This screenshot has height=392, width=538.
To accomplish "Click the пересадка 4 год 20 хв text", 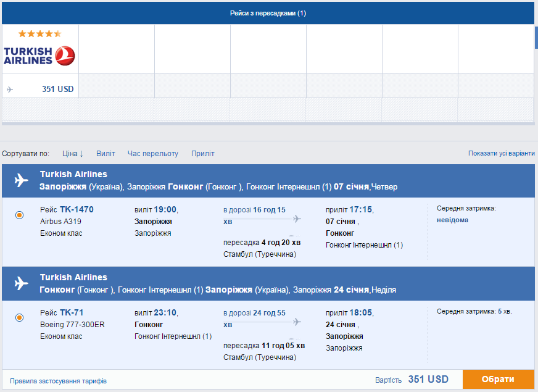I will [262, 243].
